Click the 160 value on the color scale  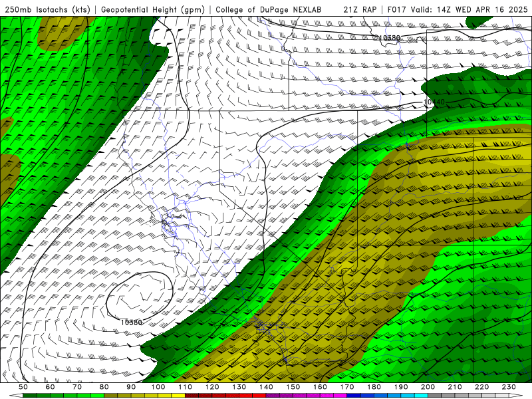tap(320, 386)
